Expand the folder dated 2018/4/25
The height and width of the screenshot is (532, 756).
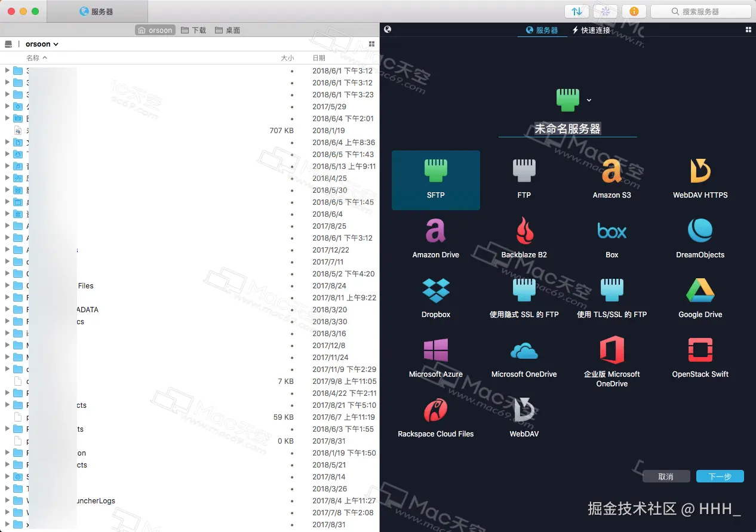tap(7, 178)
